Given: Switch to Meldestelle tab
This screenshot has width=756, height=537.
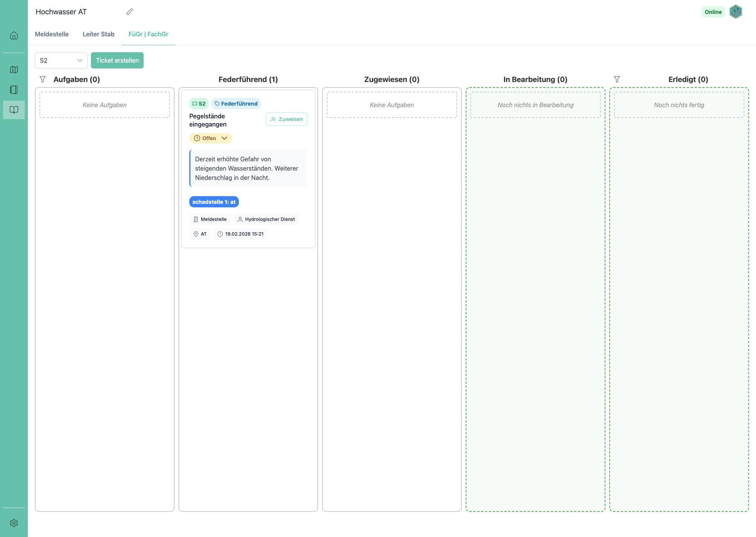Looking at the screenshot, I should point(52,34).
